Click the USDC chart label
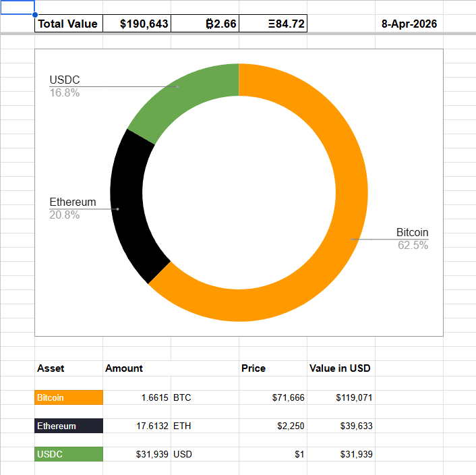This screenshot has height=475, width=476. 65,80
